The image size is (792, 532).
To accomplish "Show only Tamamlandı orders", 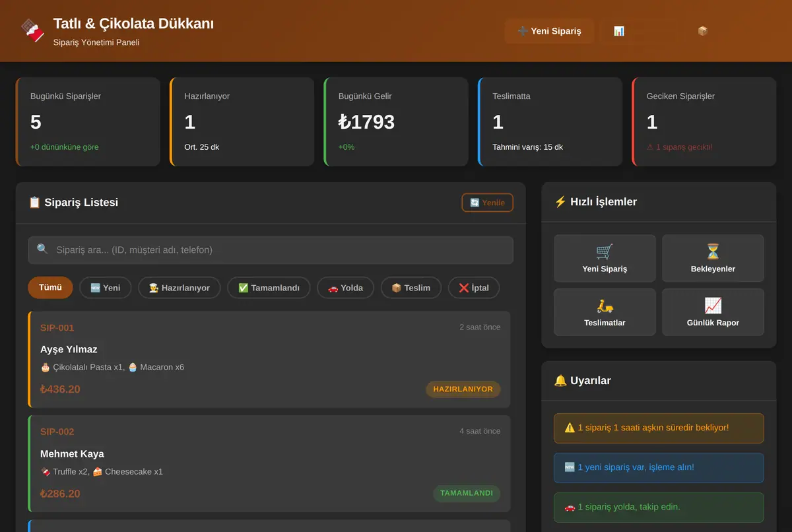I will tap(269, 288).
